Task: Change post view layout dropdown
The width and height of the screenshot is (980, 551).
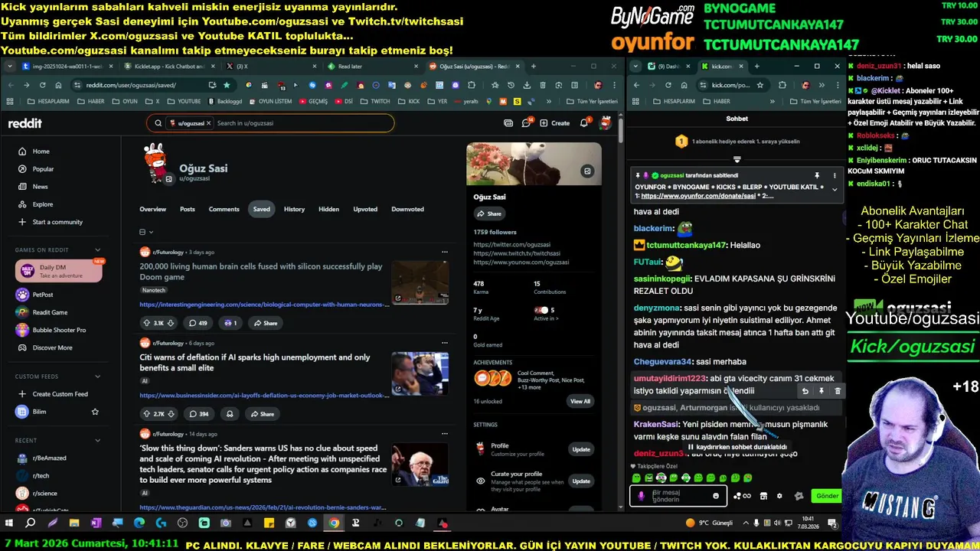Action: (146, 232)
